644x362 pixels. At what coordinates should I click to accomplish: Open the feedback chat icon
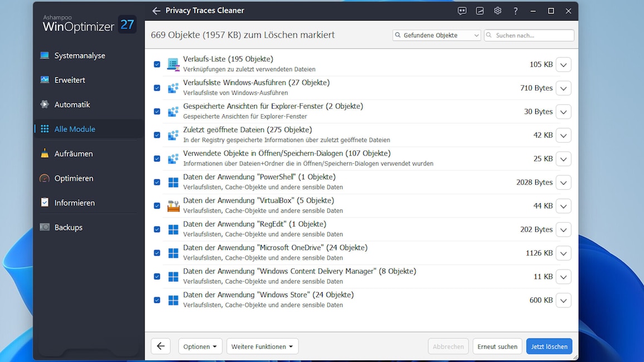(x=462, y=11)
